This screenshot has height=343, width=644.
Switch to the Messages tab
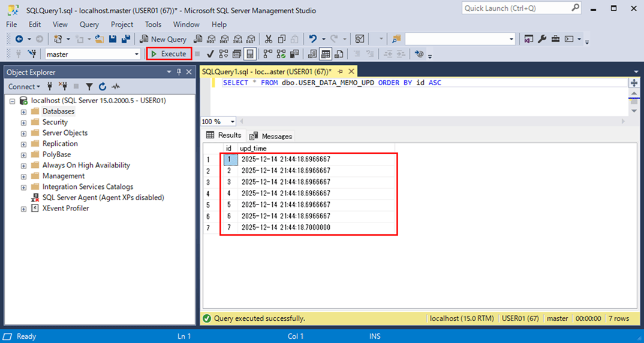pyautogui.click(x=271, y=136)
